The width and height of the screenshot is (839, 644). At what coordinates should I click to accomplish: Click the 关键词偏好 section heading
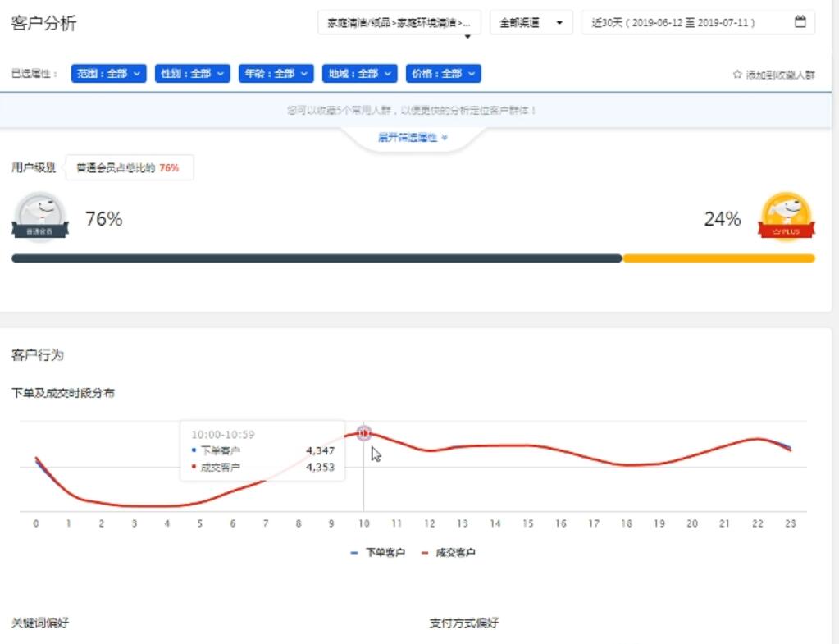pos(40,623)
